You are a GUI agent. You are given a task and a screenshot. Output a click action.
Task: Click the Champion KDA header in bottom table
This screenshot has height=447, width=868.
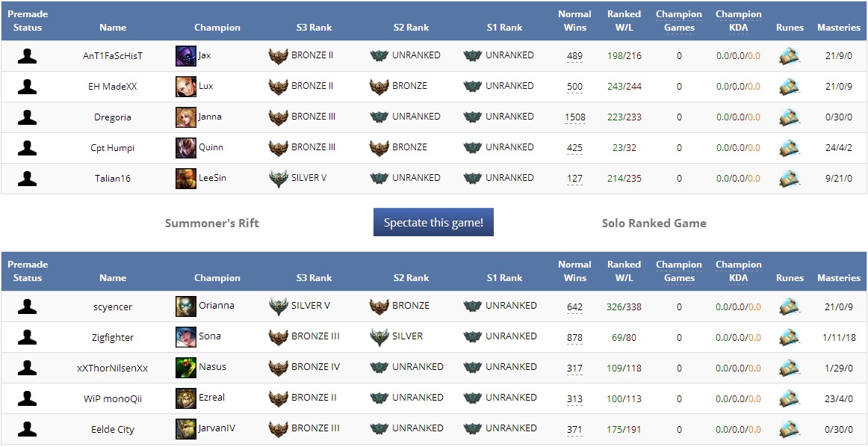pyautogui.click(x=738, y=271)
